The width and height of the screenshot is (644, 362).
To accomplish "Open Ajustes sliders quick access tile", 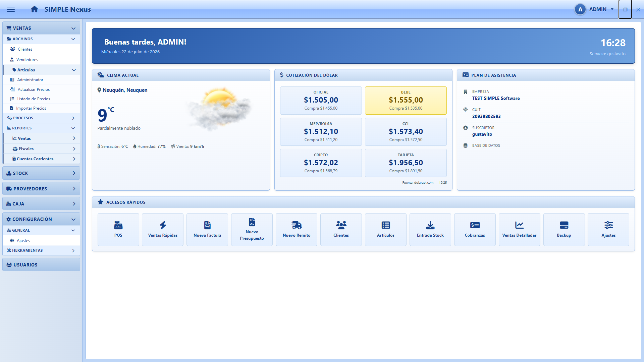I will pos(608,230).
